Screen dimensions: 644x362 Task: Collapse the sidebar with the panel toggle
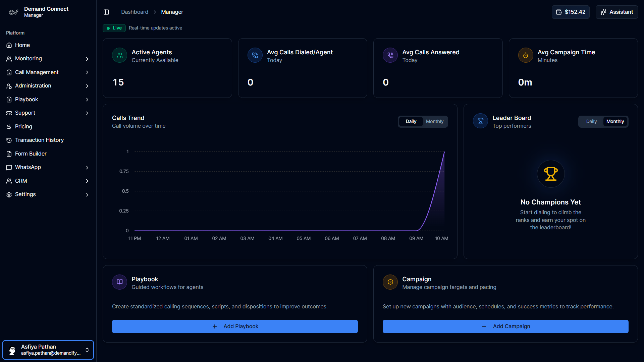pyautogui.click(x=106, y=12)
